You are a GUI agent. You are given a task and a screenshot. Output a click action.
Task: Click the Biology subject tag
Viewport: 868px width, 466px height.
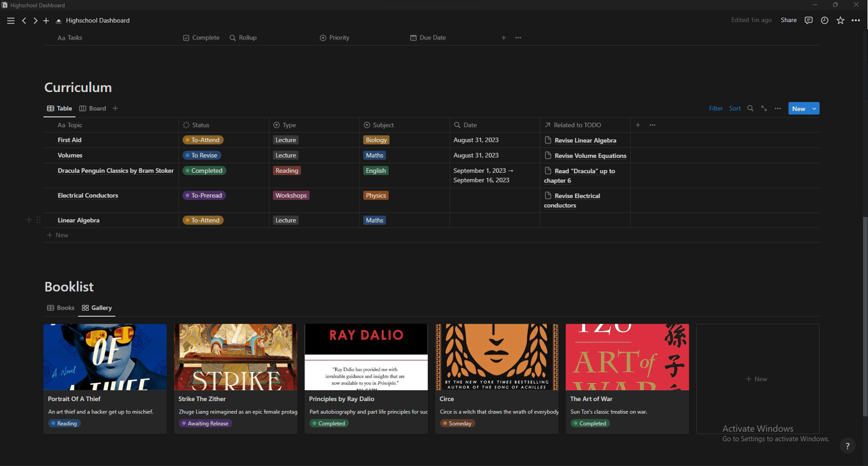pyautogui.click(x=376, y=140)
